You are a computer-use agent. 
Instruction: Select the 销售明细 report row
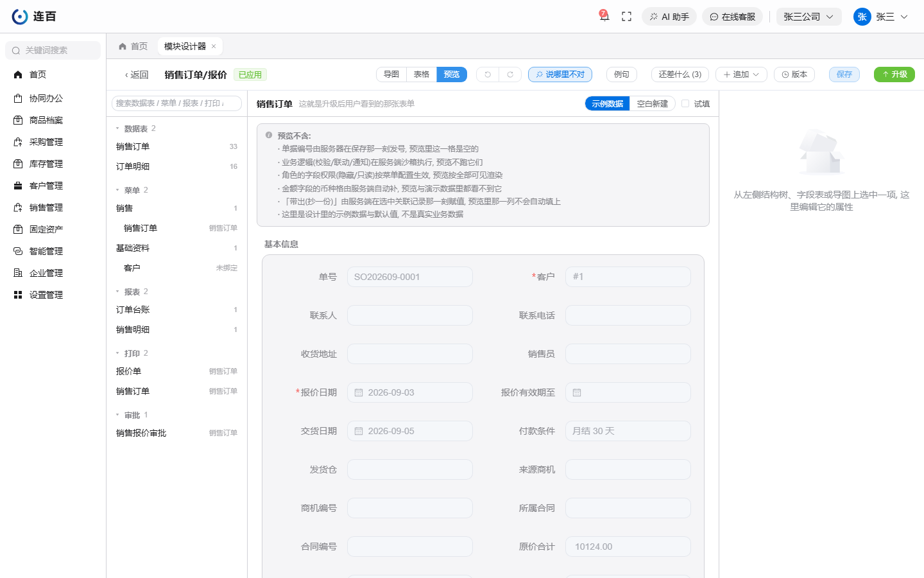point(176,329)
